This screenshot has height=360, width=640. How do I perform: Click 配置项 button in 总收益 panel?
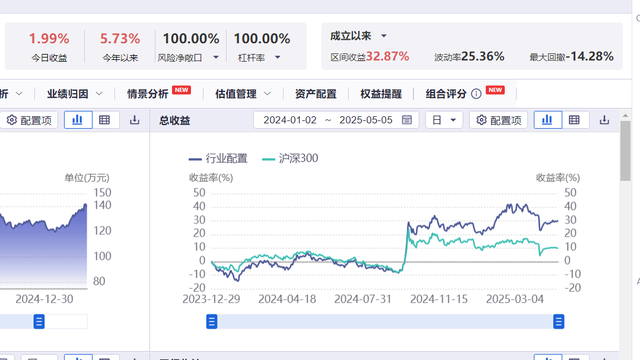498,120
